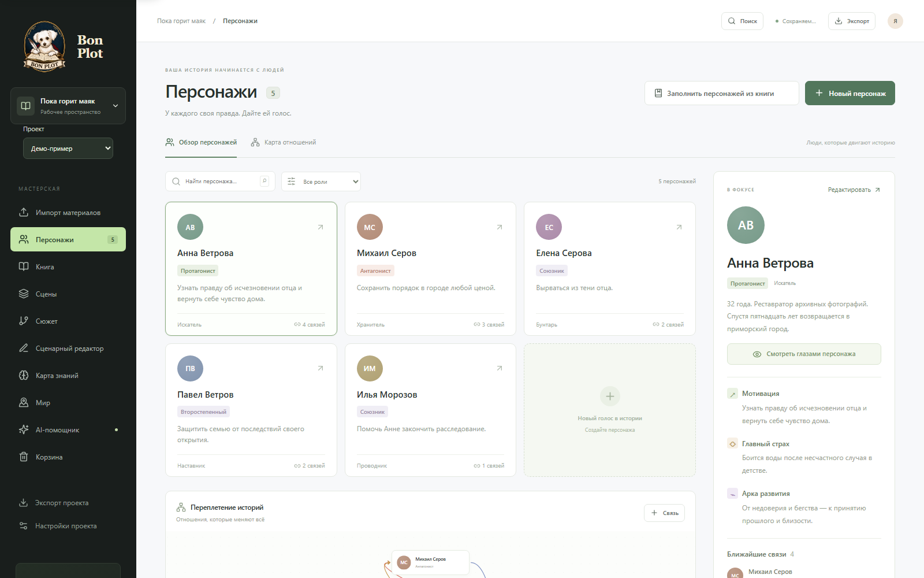Click the Корзина trash icon

tap(24, 457)
